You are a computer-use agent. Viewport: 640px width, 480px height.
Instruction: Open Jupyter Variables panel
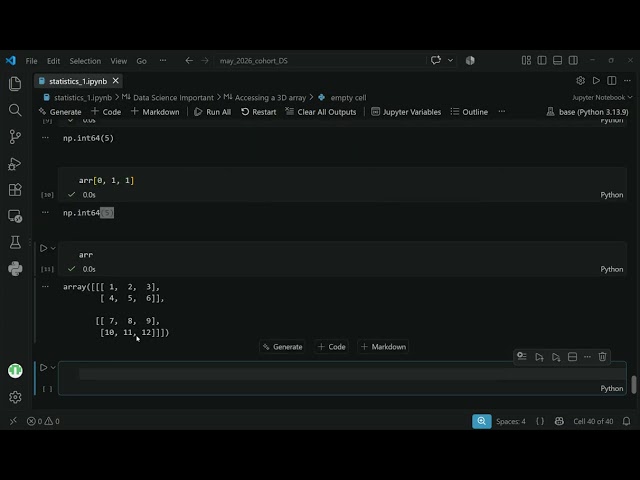(x=406, y=112)
